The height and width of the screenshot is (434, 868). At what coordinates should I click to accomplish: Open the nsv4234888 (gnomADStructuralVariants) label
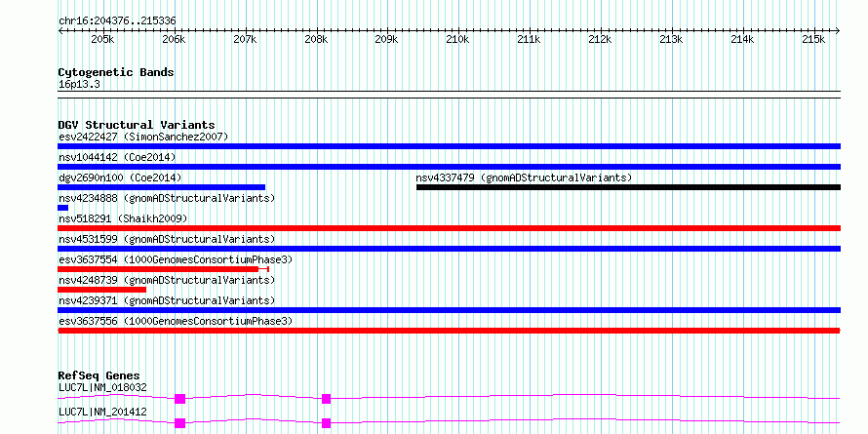pyautogui.click(x=167, y=198)
